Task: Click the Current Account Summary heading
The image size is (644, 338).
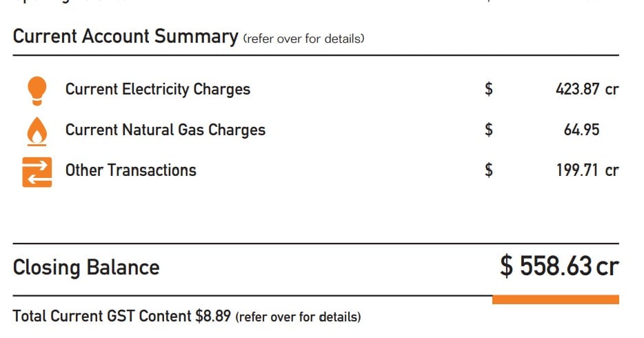Action: click(125, 36)
